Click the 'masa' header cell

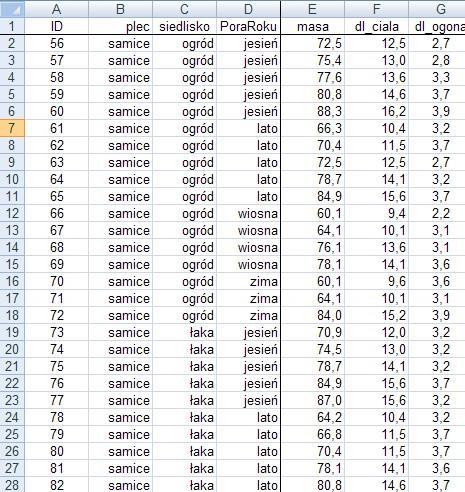312,26
